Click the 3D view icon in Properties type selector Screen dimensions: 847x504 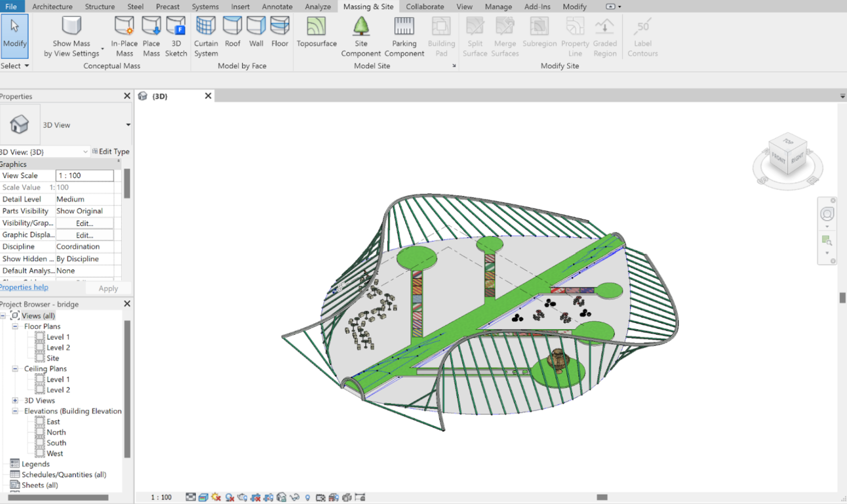coord(20,125)
